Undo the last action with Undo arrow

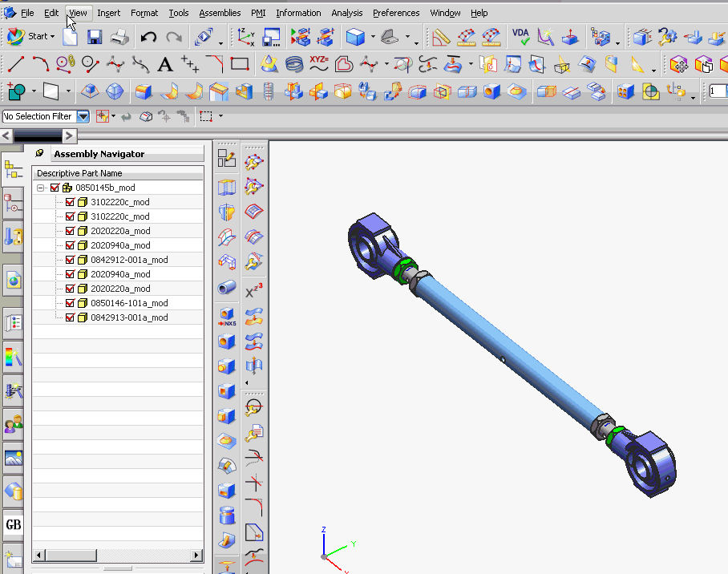(x=148, y=37)
